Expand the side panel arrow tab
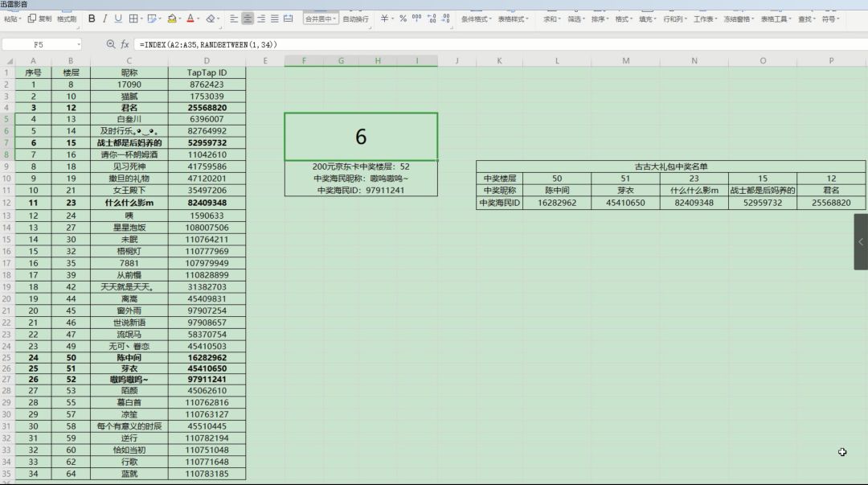Image resolution: width=868 pixels, height=485 pixels. point(861,241)
